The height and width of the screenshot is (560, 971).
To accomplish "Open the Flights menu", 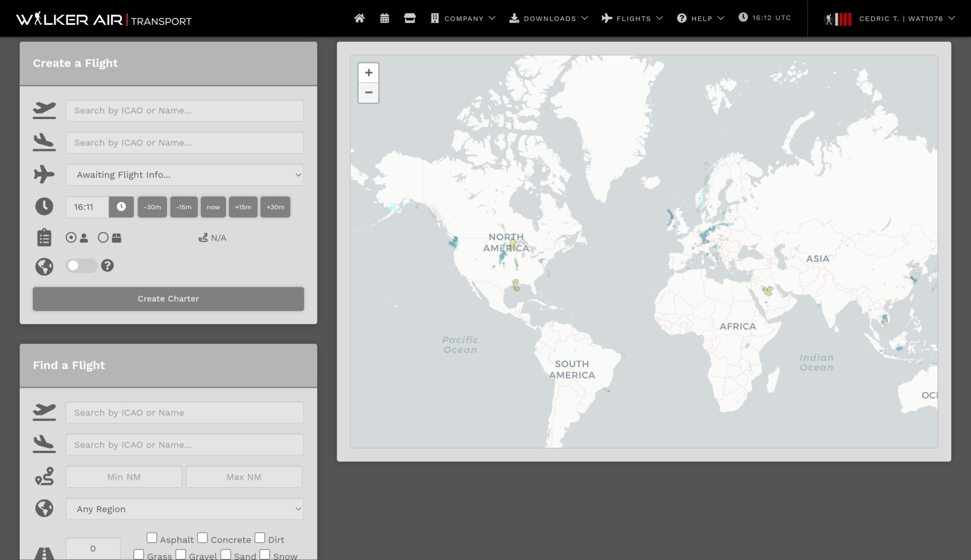I will [x=632, y=18].
